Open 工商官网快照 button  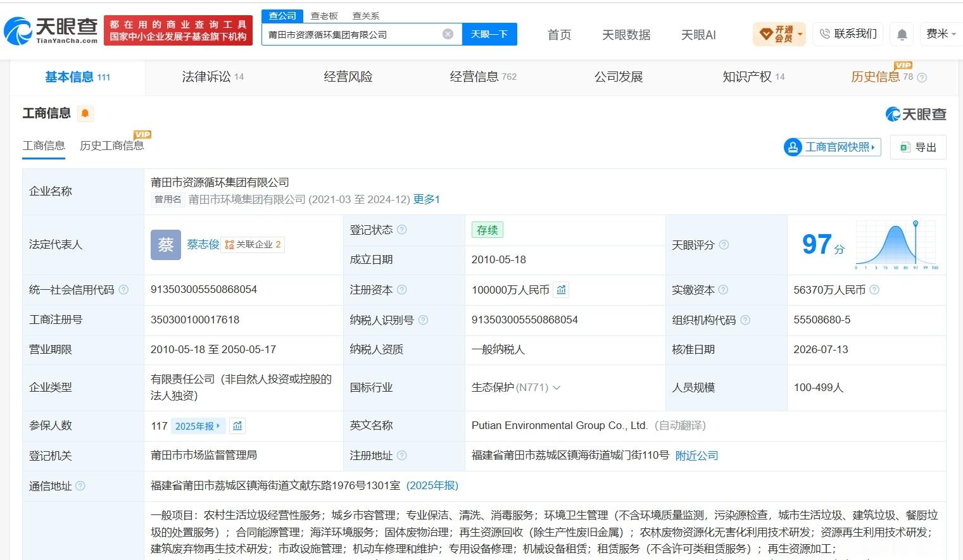point(832,147)
